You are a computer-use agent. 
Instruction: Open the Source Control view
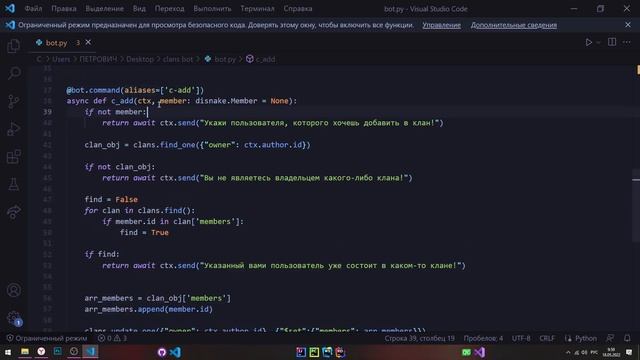[13, 101]
